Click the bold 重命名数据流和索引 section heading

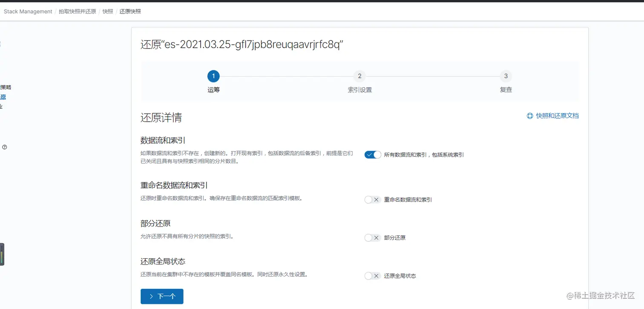[174, 185]
